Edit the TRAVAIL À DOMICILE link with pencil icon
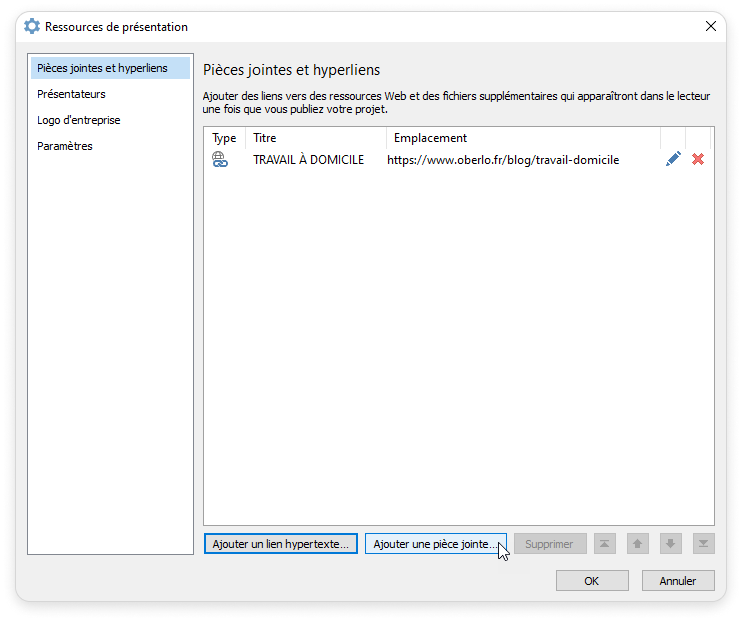Screen dimensions: 742x621 [673, 159]
